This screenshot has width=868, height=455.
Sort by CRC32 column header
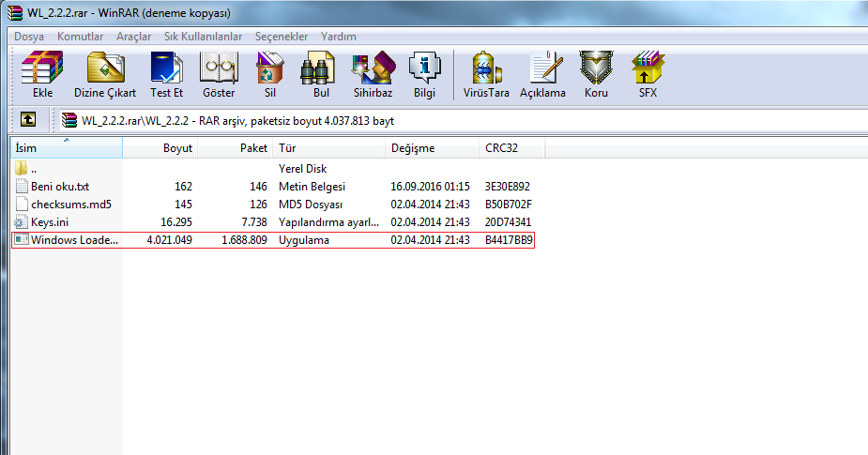coord(512,148)
